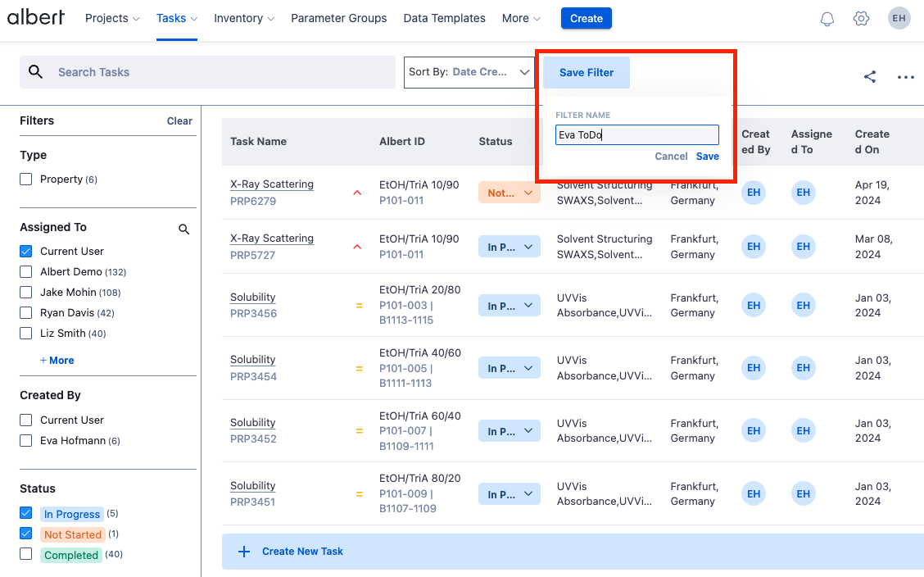Click the plus icon beside Create New Task
The image size is (924, 577).
click(x=243, y=552)
